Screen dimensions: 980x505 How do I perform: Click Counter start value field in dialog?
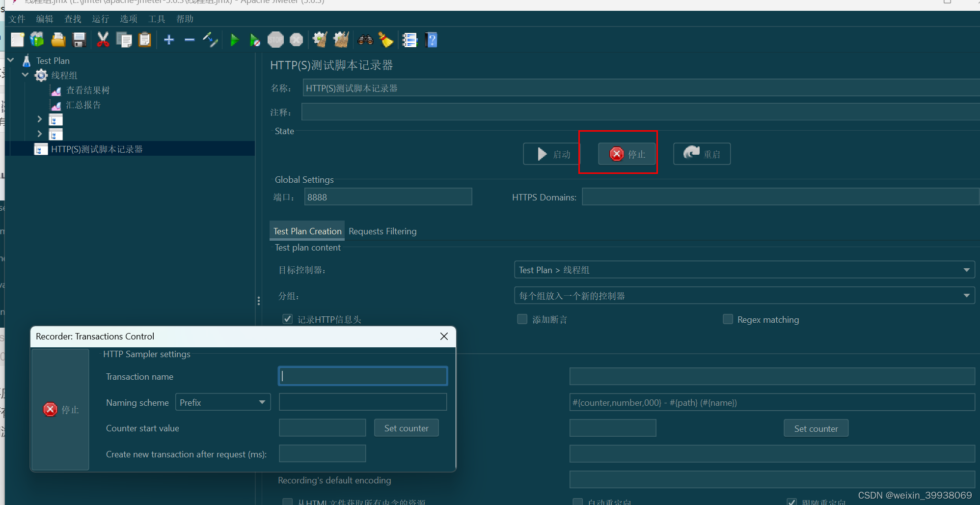coord(323,428)
